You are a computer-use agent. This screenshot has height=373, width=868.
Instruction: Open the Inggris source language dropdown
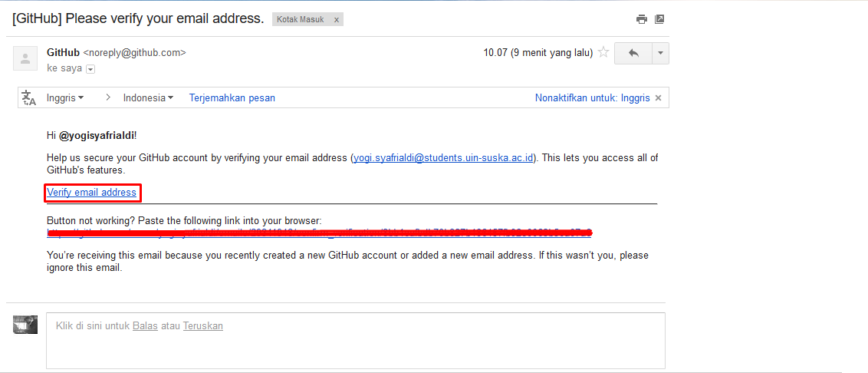[x=65, y=98]
